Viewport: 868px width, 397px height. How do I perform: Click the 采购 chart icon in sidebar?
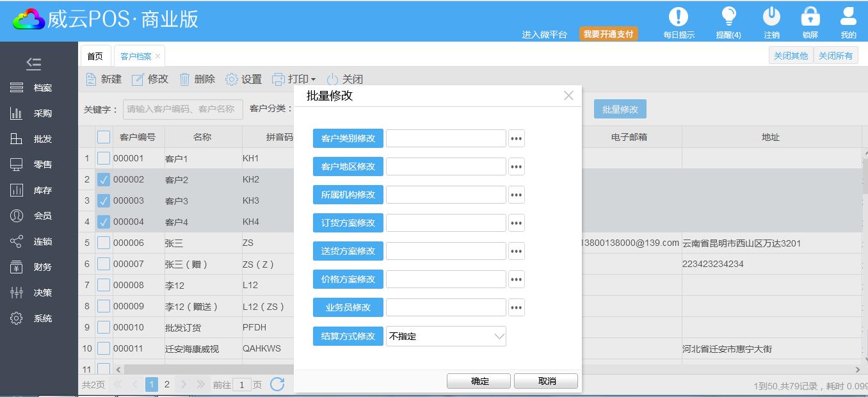[17, 113]
